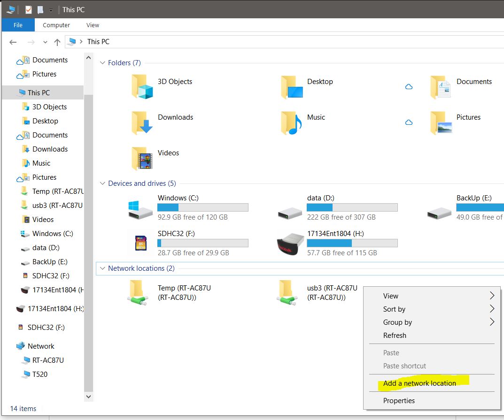
Task: Select the Windows (C:) drive icon
Action: (x=140, y=210)
